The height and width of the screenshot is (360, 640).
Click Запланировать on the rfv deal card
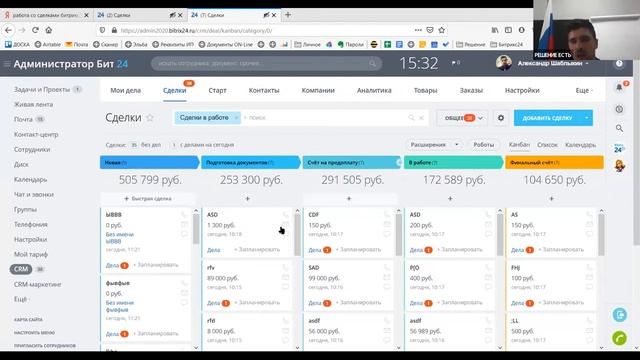click(259, 303)
